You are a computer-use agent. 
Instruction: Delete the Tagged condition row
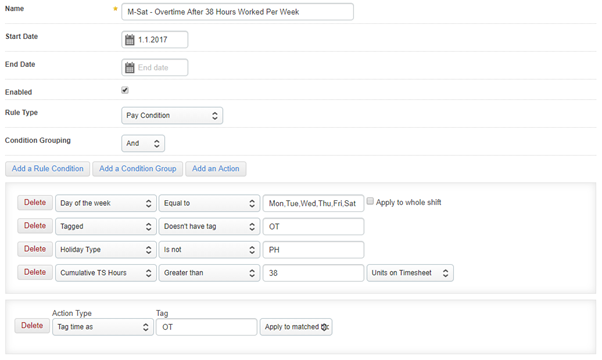point(35,226)
